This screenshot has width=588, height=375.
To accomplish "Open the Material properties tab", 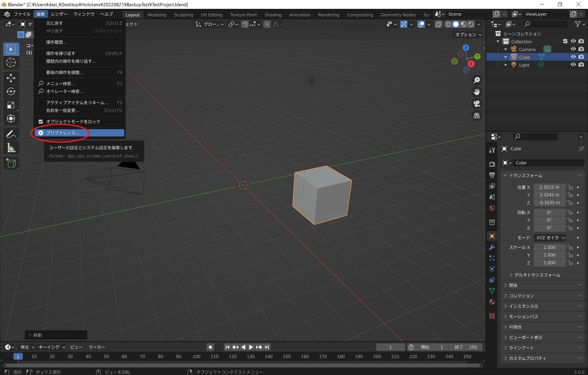I will pos(492,302).
